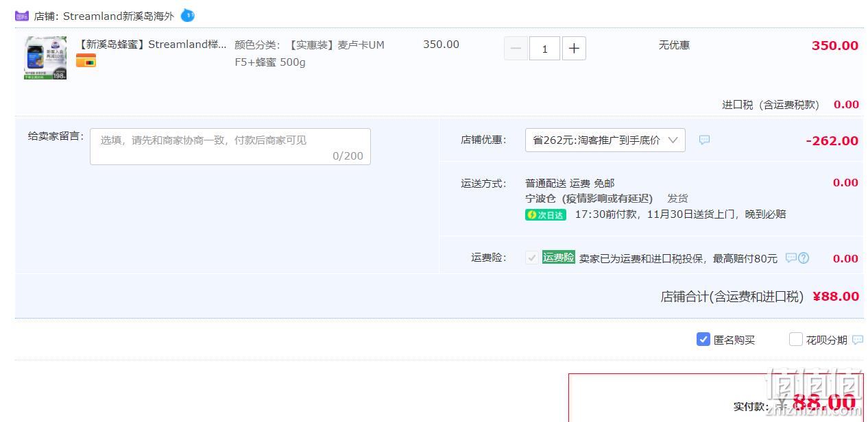Image resolution: width=868 pixels, height=422 pixels.
Task: Click the payment card icon under product title
Action: click(86, 60)
